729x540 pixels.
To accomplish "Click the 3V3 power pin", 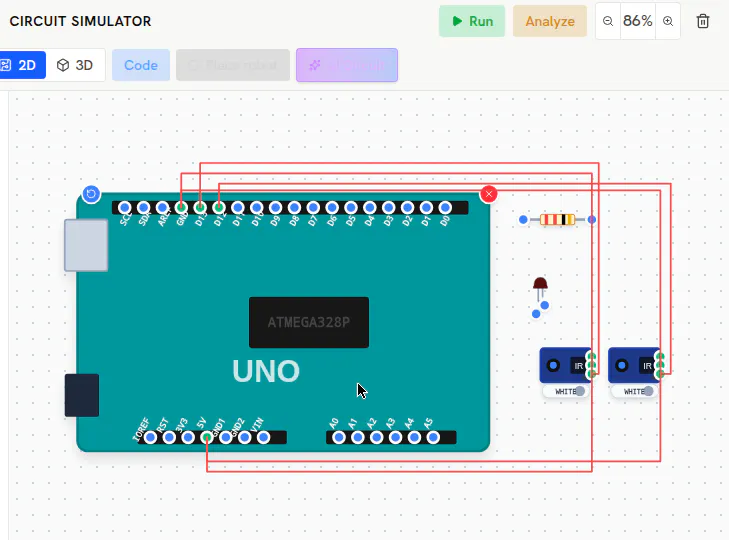I will click(x=188, y=437).
